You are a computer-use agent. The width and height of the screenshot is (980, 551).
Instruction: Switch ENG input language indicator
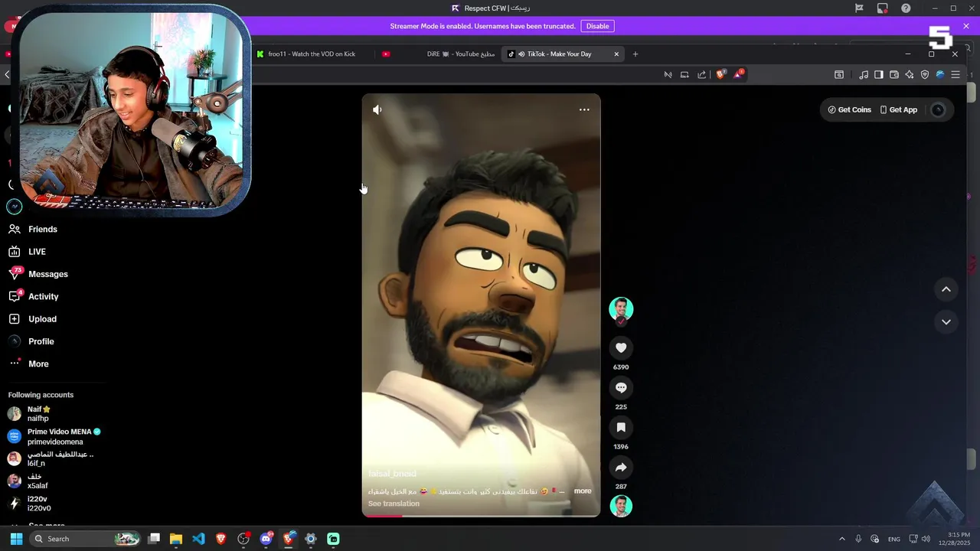coord(894,540)
